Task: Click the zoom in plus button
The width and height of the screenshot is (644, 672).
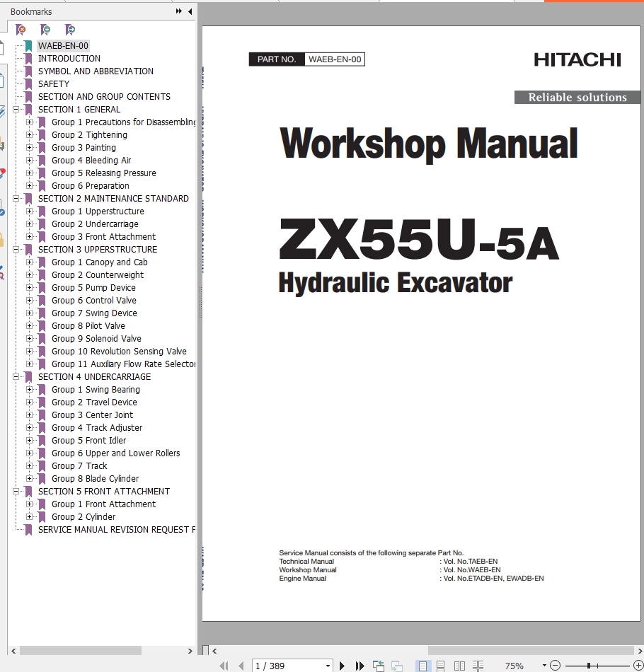Action: [x=638, y=666]
